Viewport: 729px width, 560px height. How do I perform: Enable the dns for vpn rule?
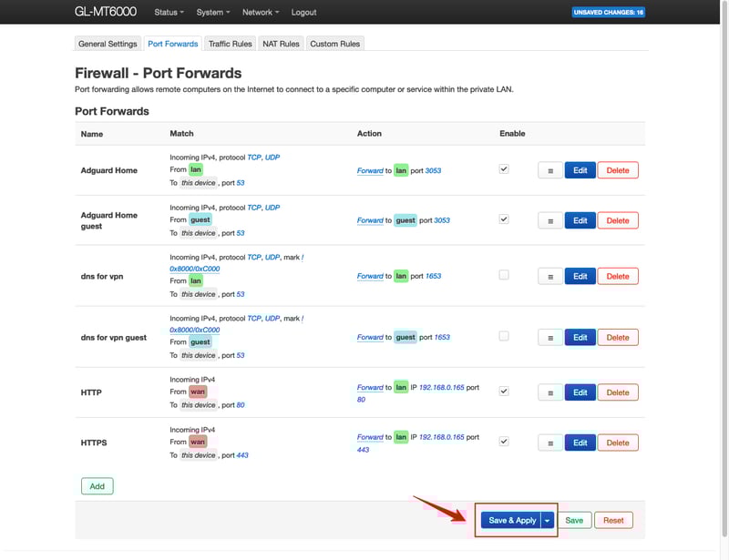(x=504, y=275)
